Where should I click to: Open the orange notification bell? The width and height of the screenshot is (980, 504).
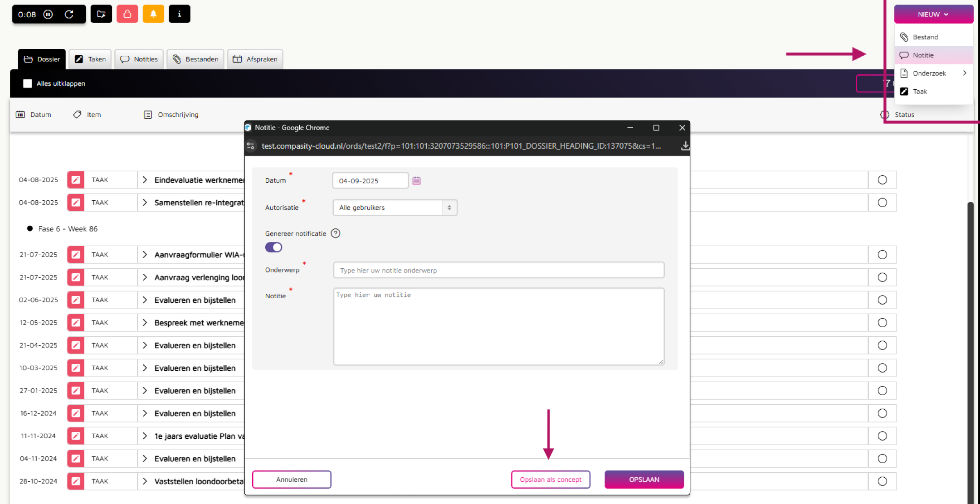pyautogui.click(x=153, y=14)
